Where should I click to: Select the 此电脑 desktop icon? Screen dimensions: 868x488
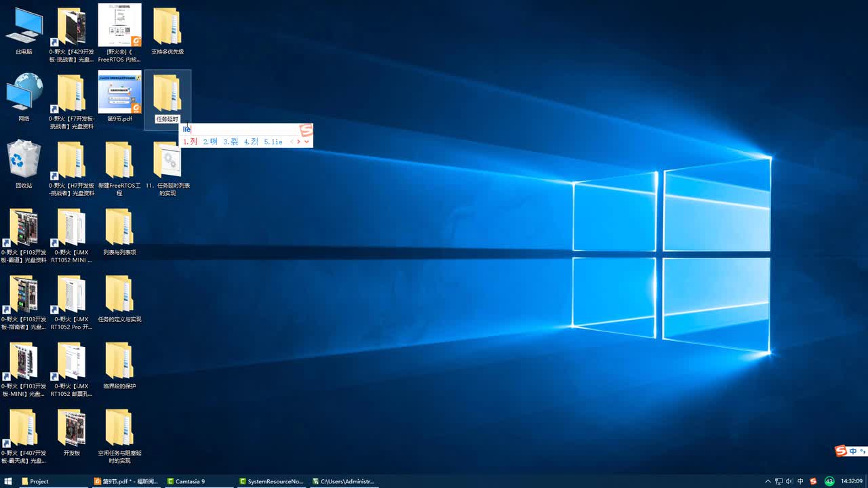pyautogui.click(x=24, y=31)
